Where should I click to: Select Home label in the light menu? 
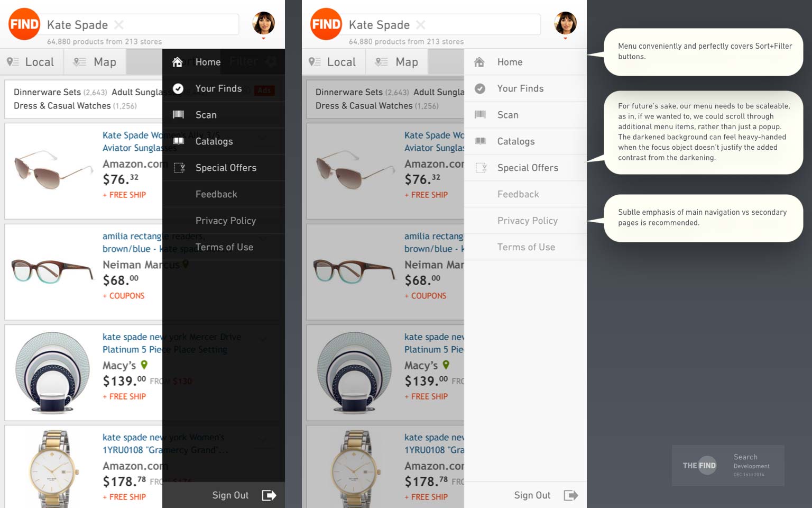[510, 62]
